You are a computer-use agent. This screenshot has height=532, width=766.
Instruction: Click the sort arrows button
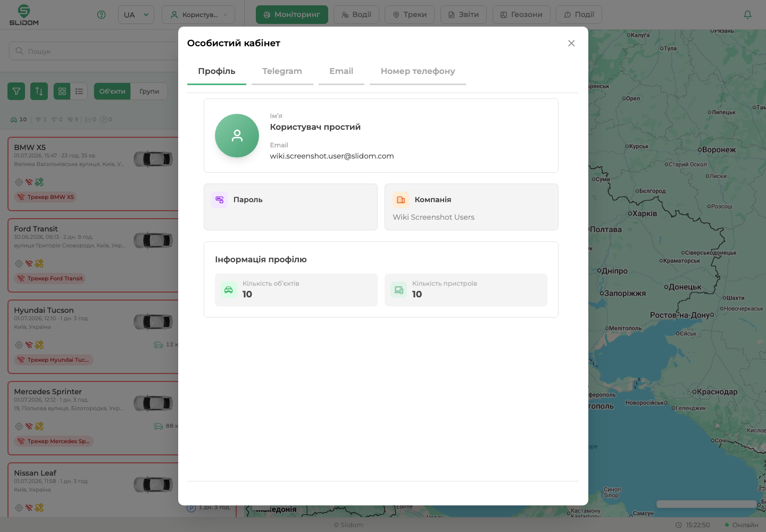pyautogui.click(x=39, y=92)
